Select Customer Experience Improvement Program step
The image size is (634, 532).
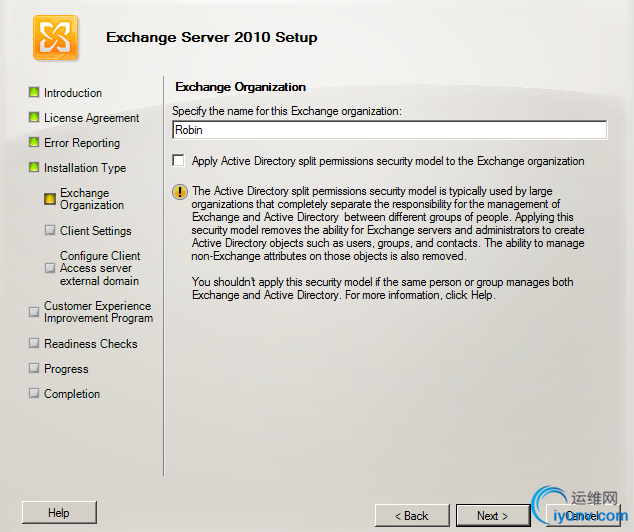click(98, 312)
